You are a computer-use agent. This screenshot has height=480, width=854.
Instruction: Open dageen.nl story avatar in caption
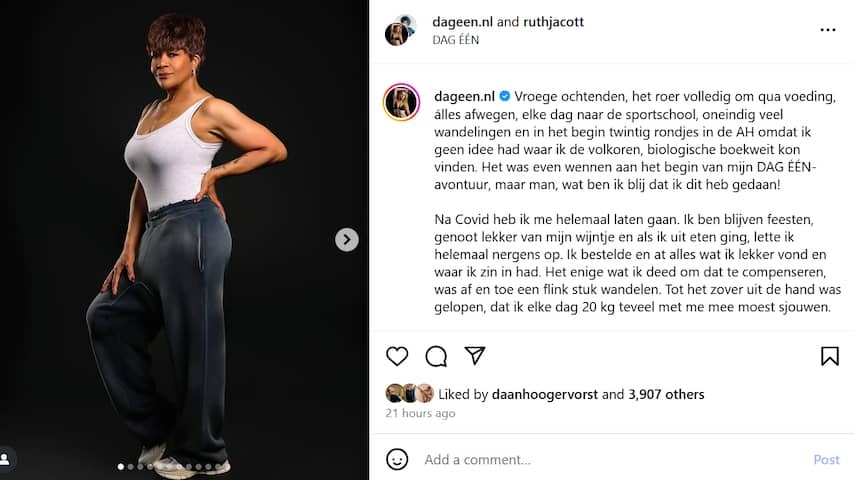(401, 102)
